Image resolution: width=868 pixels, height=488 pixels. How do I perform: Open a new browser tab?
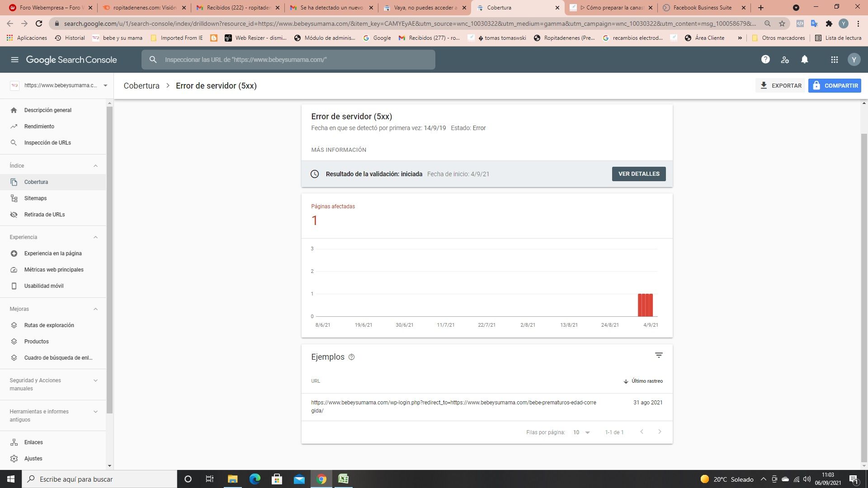[761, 8]
